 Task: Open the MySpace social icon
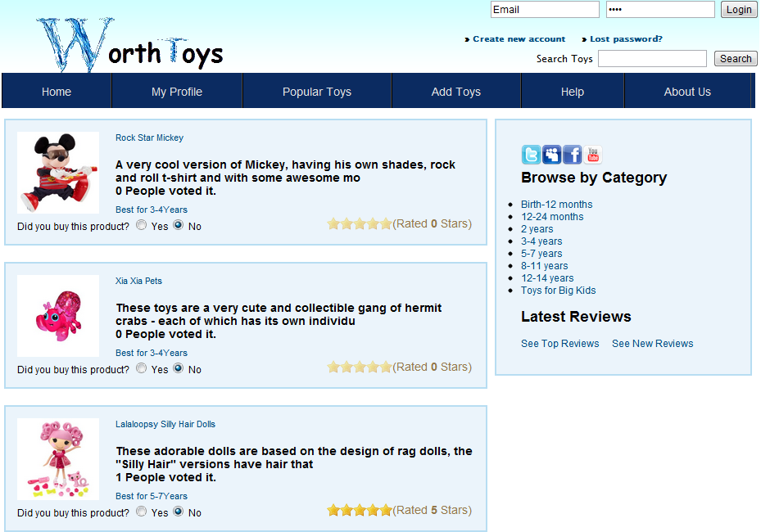pyautogui.click(x=551, y=155)
